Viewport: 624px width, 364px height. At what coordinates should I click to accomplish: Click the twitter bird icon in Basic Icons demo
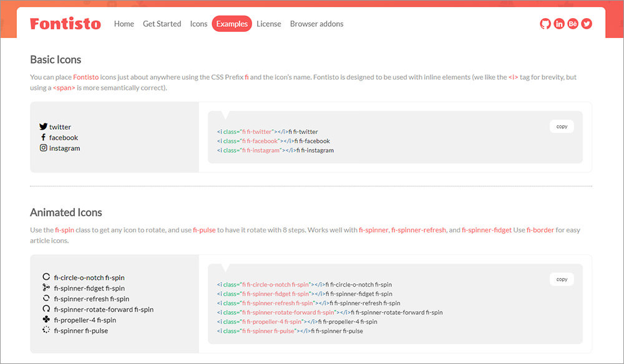44,127
